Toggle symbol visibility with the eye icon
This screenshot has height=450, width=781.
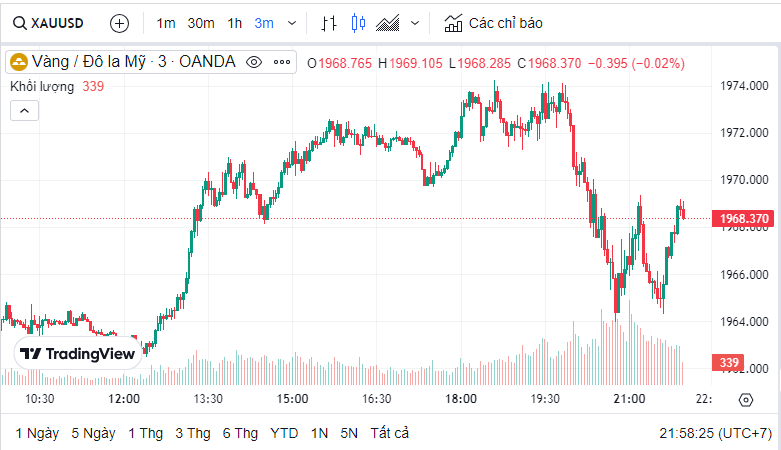point(254,62)
